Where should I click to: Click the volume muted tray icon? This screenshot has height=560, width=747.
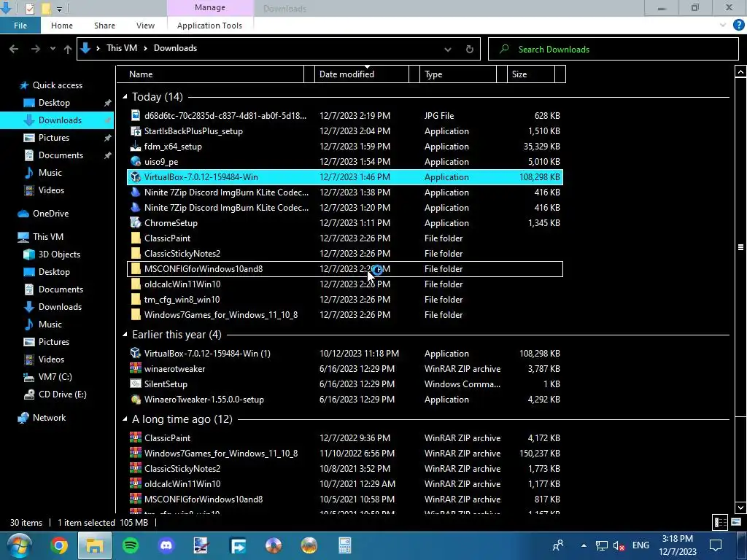click(619, 545)
